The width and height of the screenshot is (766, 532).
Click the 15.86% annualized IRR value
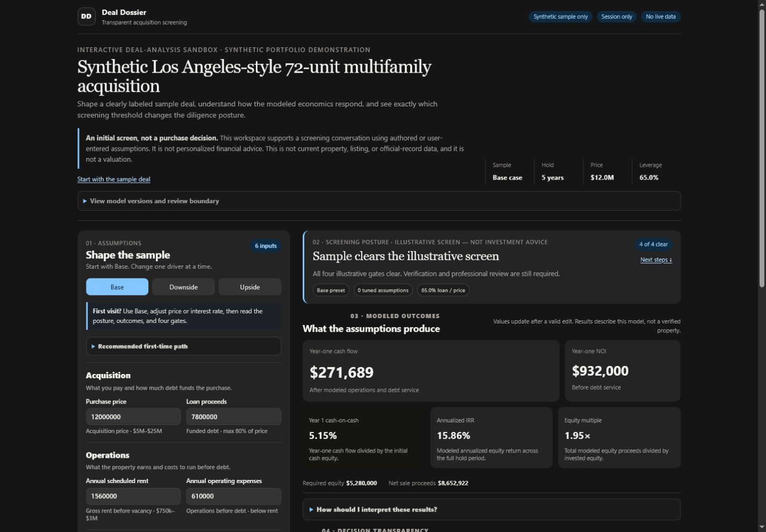click(x=454, y=436)
